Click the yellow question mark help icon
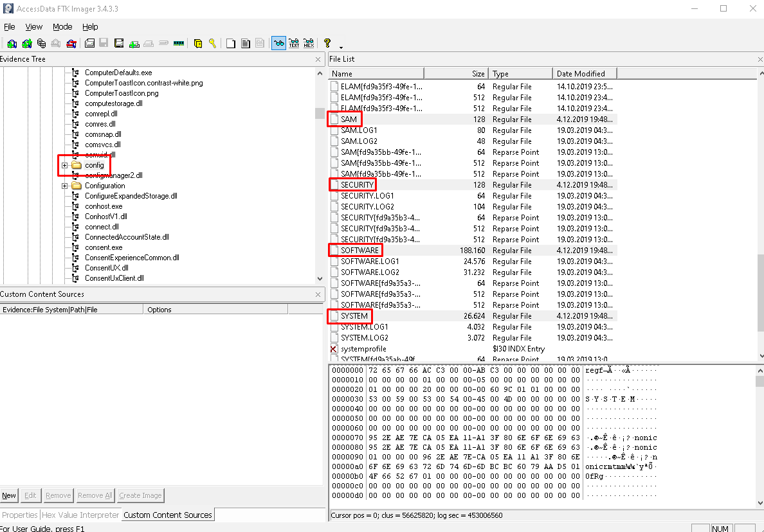This screenshot has width=764, height=532. pyautogui.click(x=327, y=43)
